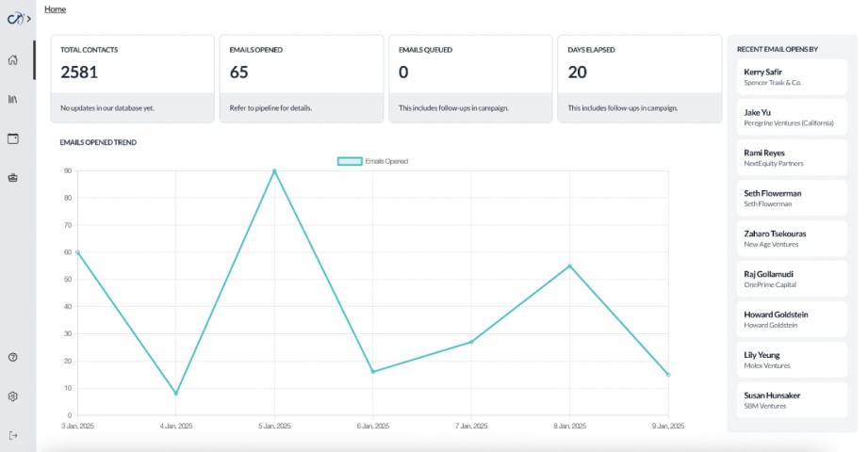Viewport: 868px width, 452px height.
Task: Click the app logo in the sidebar
Action: click(14, 18)
